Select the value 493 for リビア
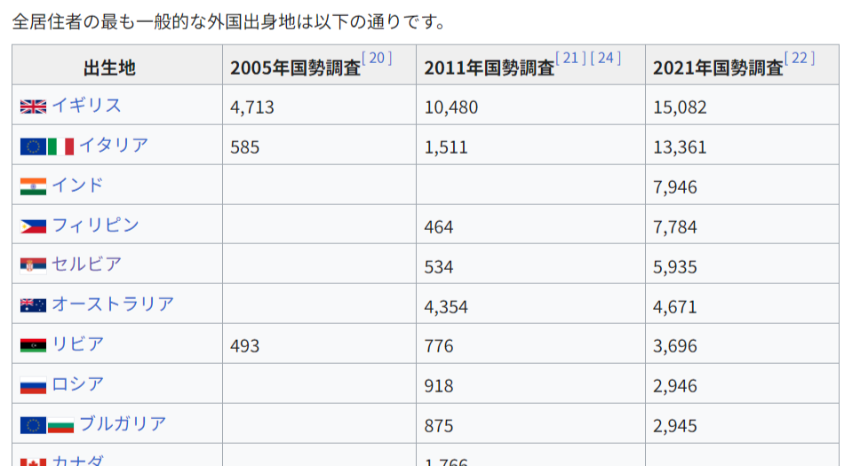The height and width of the screenshot is (466, 868). (x=244, y=346)
